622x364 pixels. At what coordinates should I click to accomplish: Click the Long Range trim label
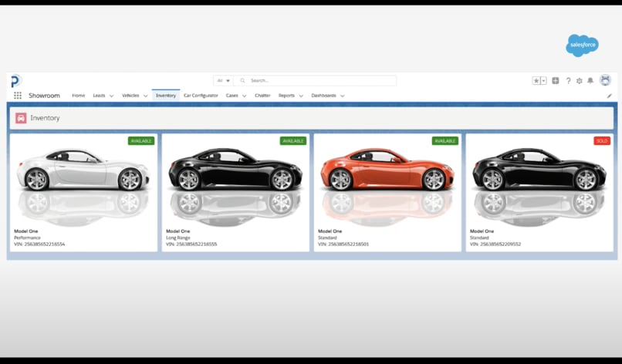tap(178, 238)
